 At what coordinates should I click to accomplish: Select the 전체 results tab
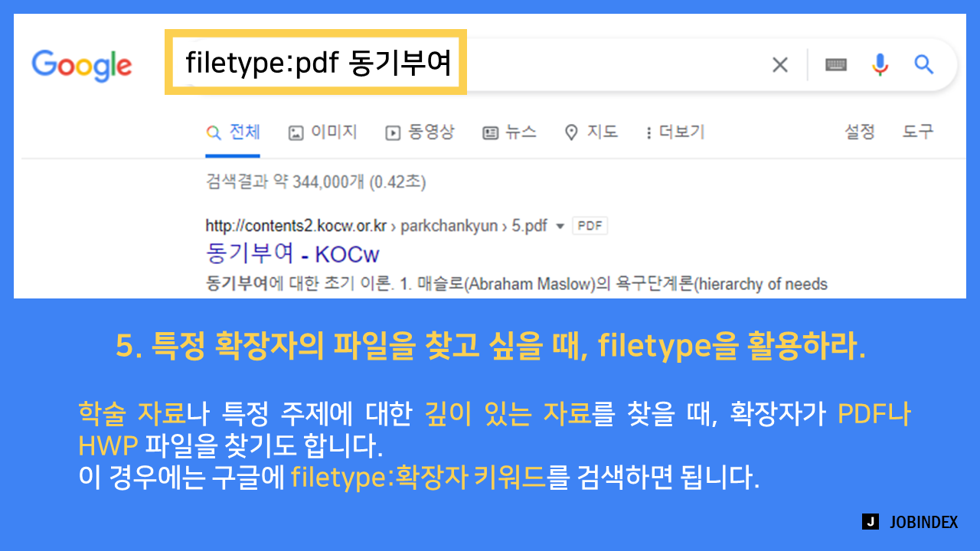234,132
